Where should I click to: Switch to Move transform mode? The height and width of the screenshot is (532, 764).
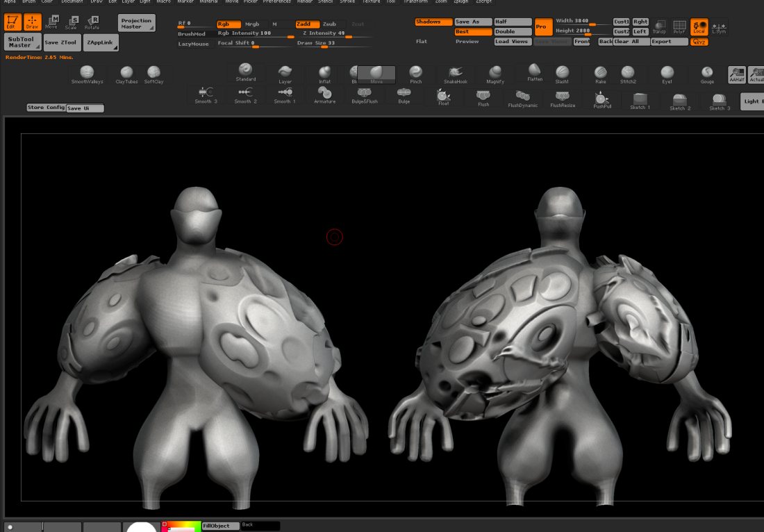pyautogui.click(x=52, y=22)
